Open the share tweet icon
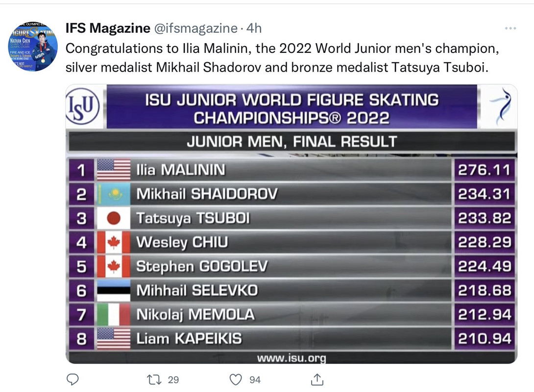 (317, 379)
